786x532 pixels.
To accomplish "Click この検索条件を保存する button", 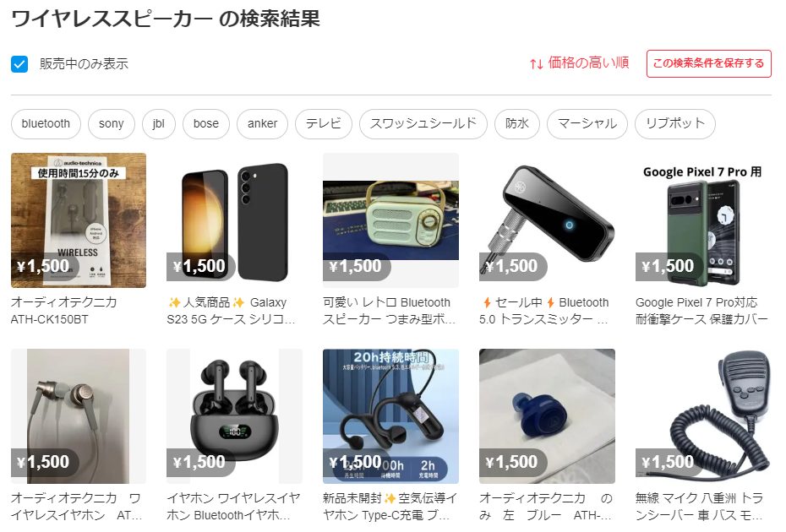I will pyautogui.click(x=708, y=63).
